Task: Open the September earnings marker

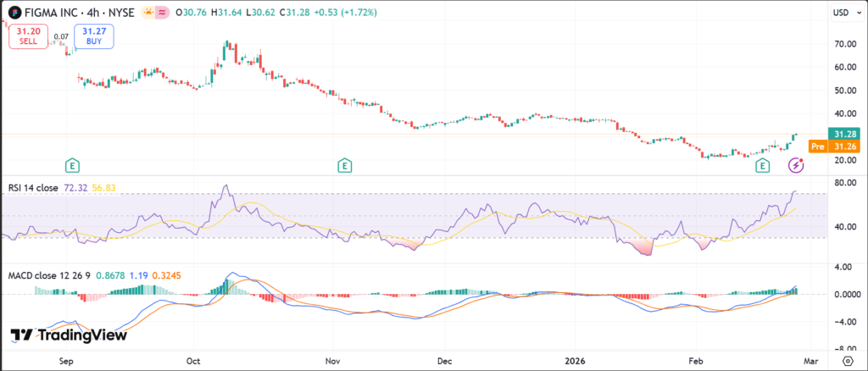Action: point(73,164)
